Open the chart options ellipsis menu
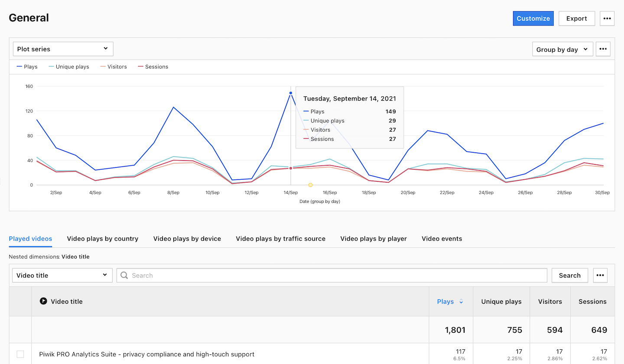 (x=603, y=49)
